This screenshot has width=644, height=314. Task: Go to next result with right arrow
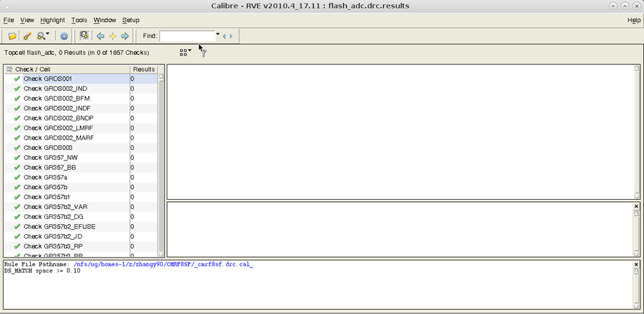tap(124, 36)
